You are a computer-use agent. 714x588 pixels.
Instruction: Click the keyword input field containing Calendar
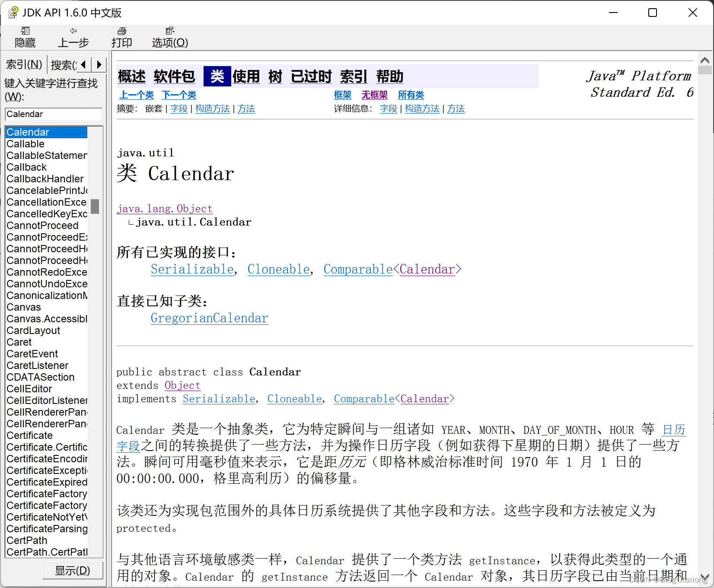[x=54, y=114]
